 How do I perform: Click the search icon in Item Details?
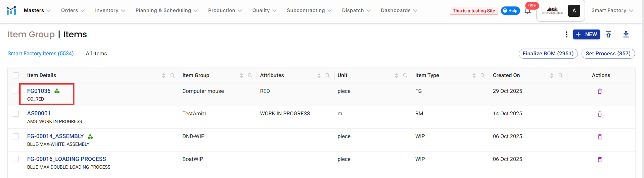coord(173,75)
